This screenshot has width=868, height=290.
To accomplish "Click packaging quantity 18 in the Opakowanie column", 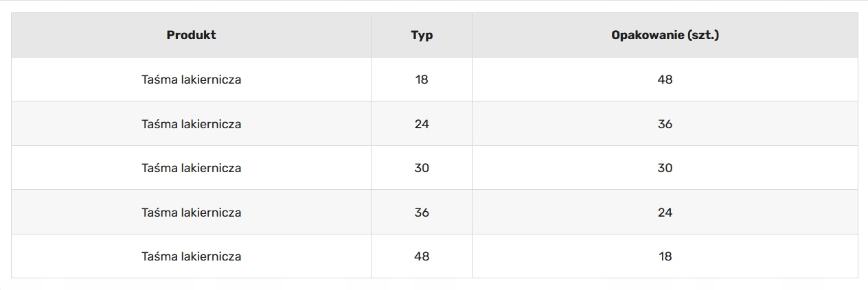I will click(665, 256).
